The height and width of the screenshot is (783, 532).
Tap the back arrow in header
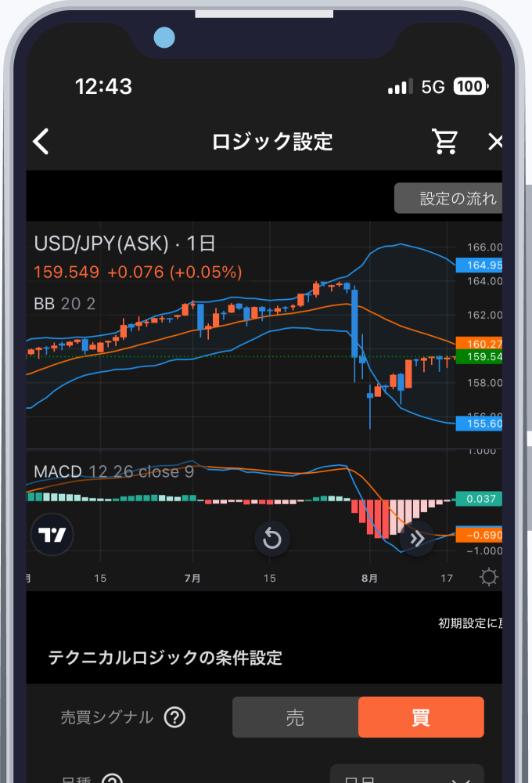(x=41, y=141)
